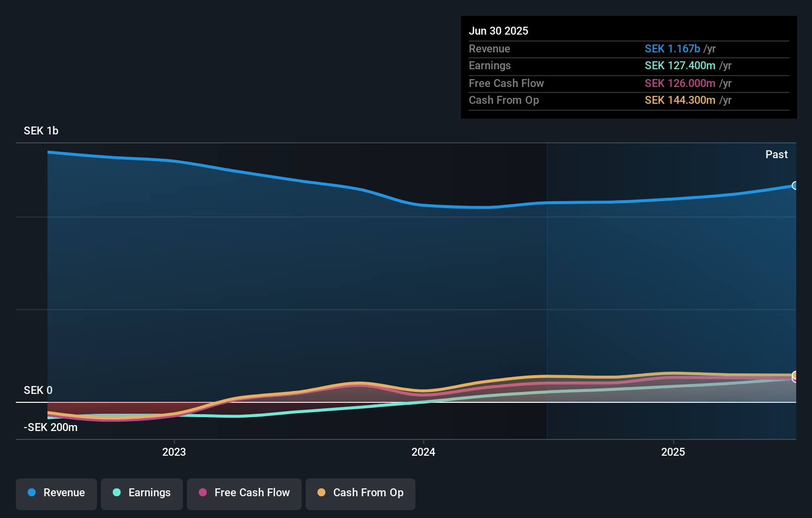
Task: Click the Free Cash Flow row label in tooltip
Action: (x=506, y=83)
